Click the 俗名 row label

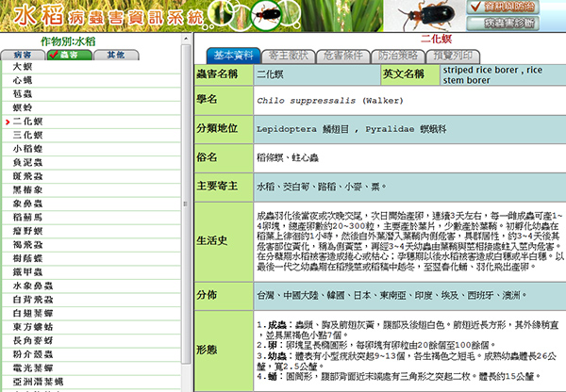pos(207,157)
